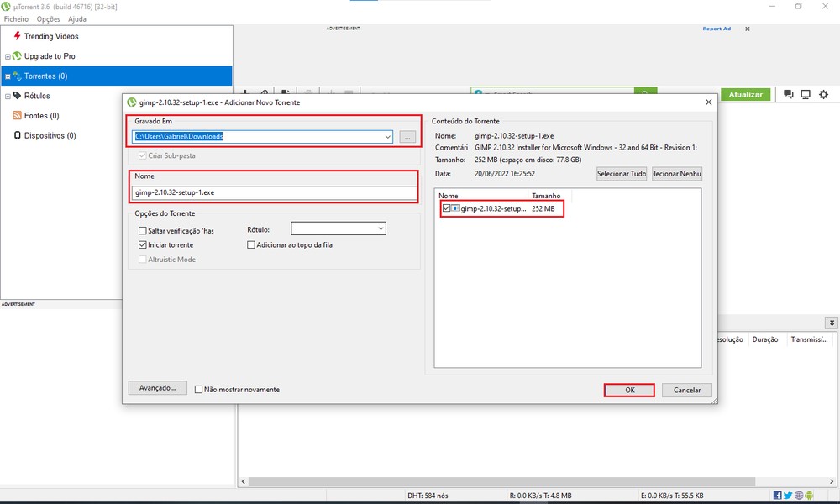This screenshot has width=840, height=504.
Task: Click the remote devices monitor icon
Action: click(805, 95)
